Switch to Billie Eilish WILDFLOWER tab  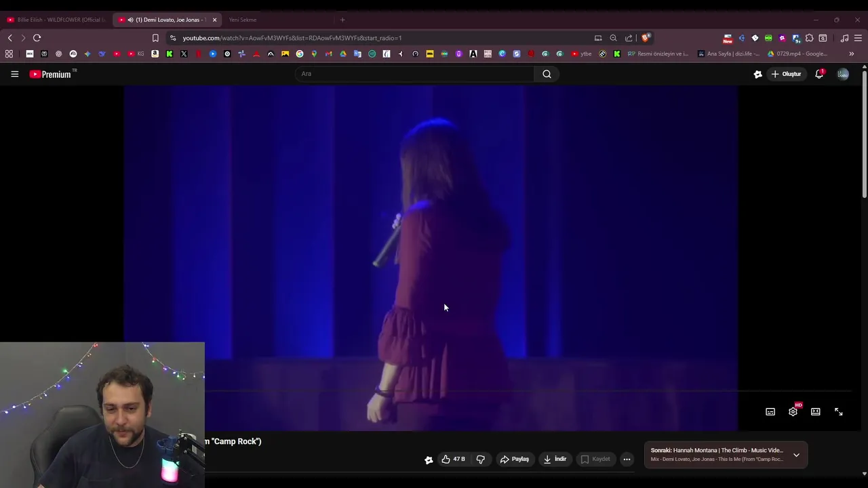coord(56,20)
